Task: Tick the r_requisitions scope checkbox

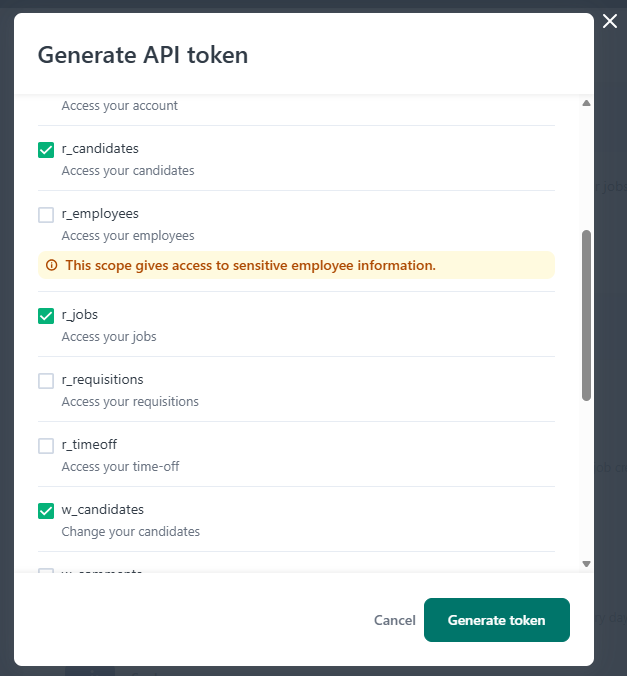Action: point(46,381)
